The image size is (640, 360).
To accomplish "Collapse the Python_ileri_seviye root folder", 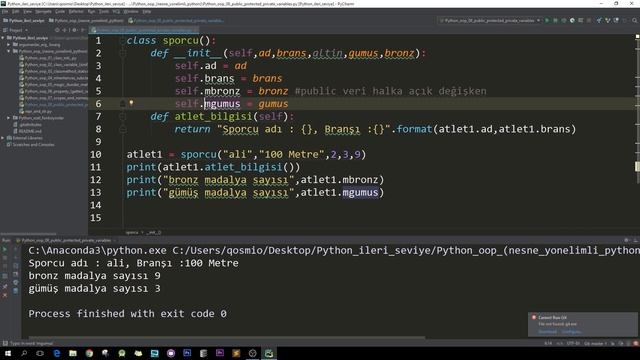I will point(3,38).
